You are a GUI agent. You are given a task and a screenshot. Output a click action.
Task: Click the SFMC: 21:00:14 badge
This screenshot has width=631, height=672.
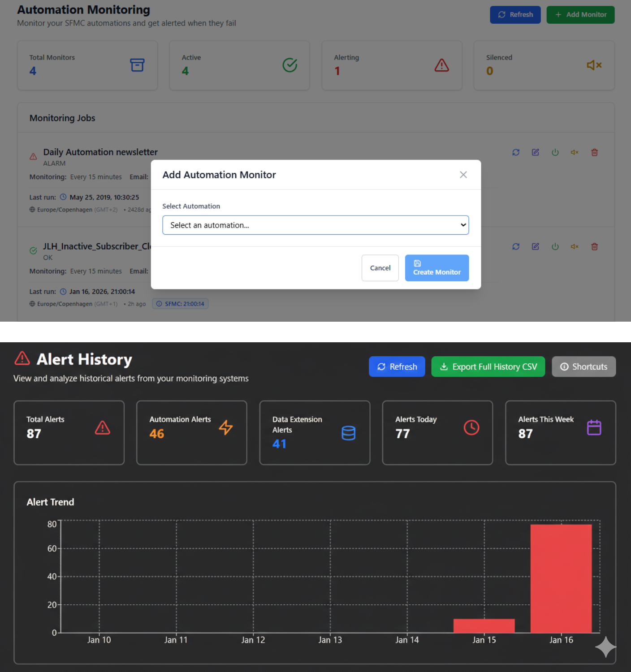(x=180, y=304)
